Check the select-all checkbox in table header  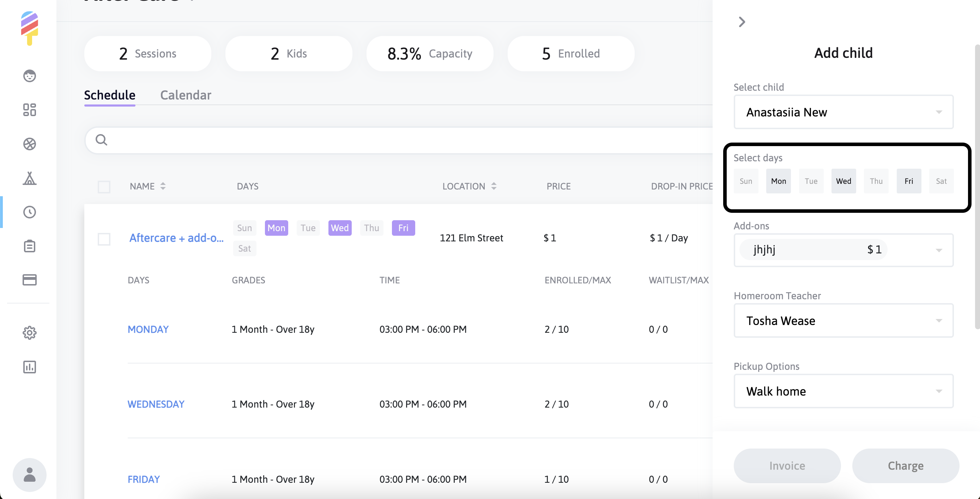coord(104,186)
